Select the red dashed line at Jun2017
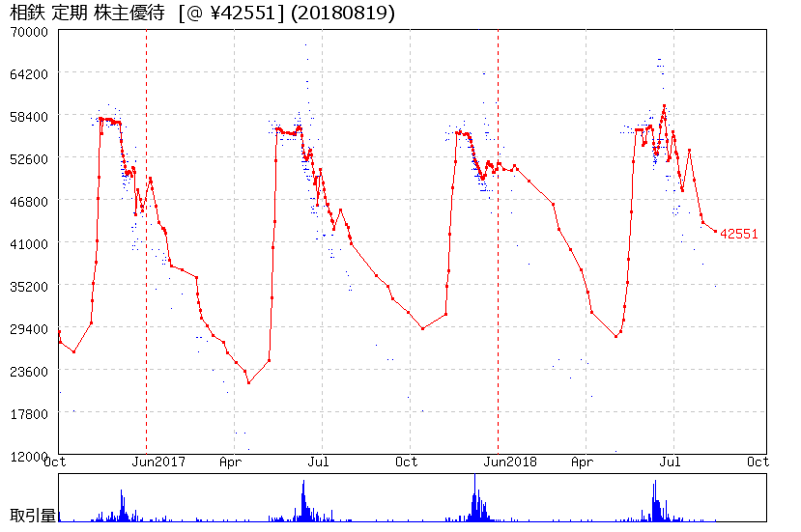 click(146, 241)
